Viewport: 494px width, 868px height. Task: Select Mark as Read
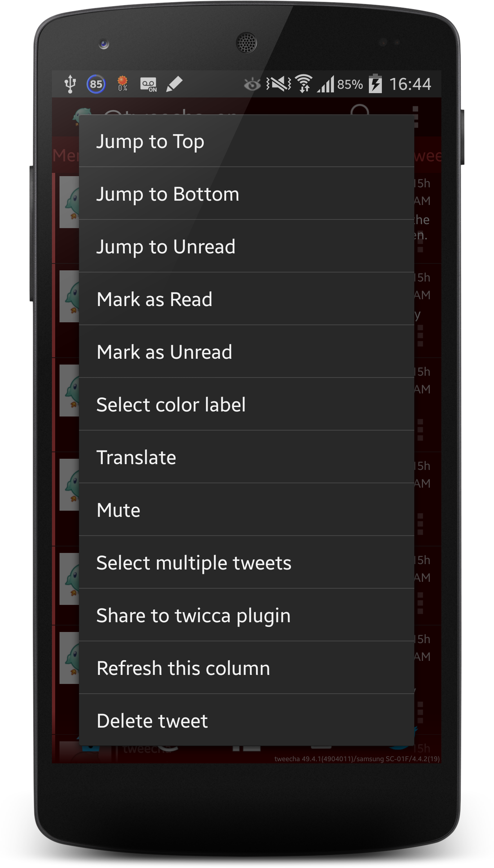tap(246, 299)
